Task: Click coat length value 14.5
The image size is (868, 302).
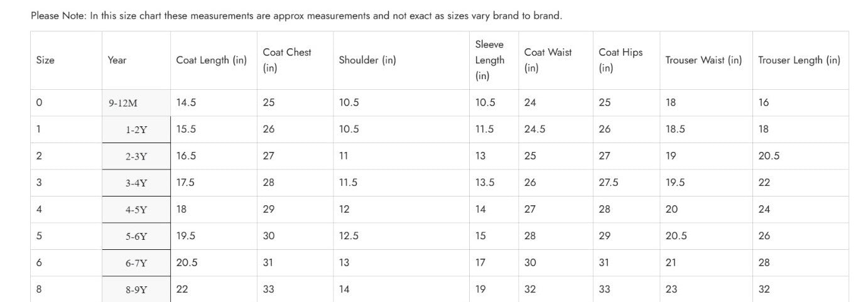Action: pos(186,103)
